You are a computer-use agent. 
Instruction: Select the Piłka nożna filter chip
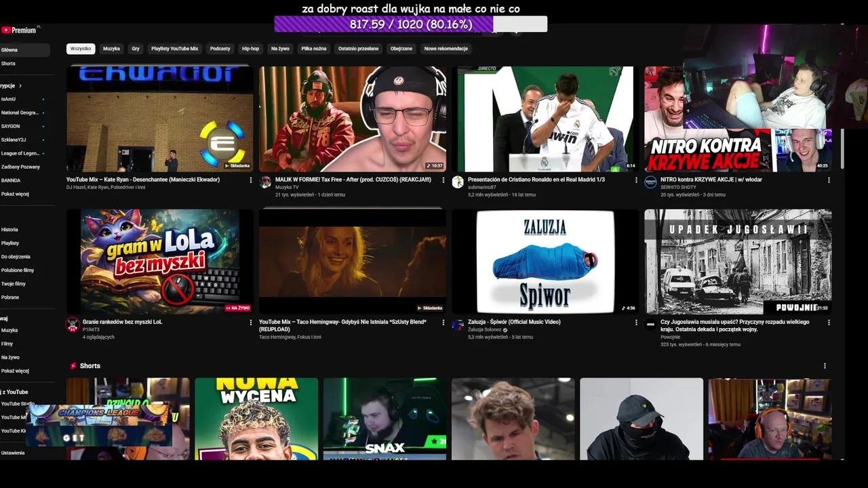point(314,49)
